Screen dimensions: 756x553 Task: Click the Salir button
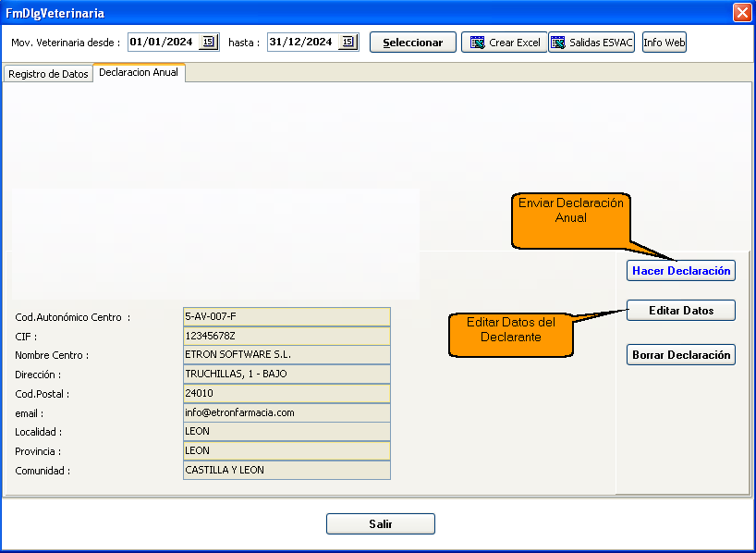pyautogui.click(x=380, y=523)
